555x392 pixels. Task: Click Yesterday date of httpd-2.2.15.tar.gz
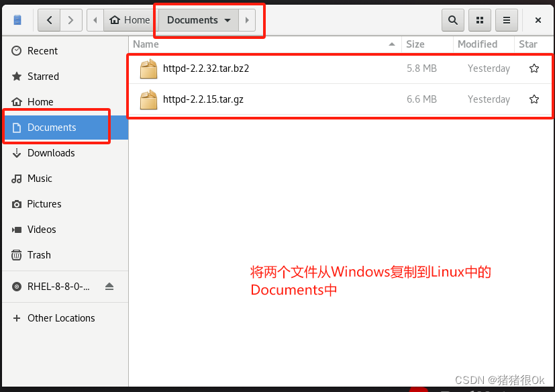489,99
